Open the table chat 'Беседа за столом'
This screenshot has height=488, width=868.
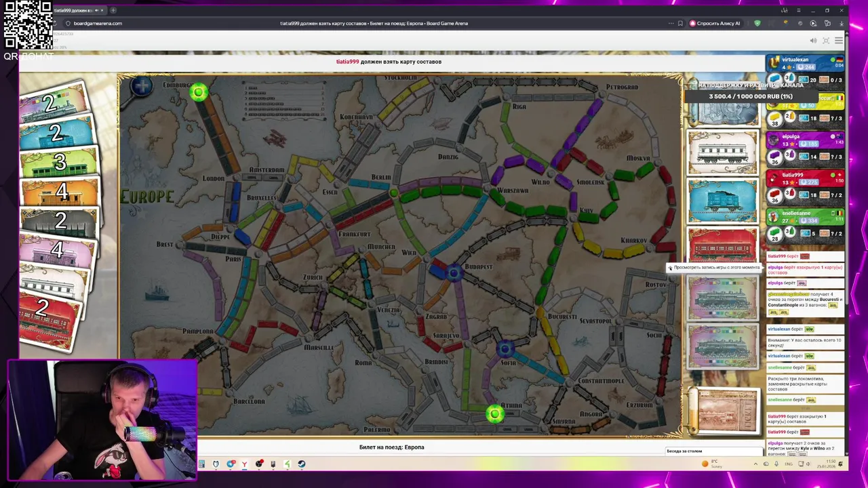click(715, 451)
